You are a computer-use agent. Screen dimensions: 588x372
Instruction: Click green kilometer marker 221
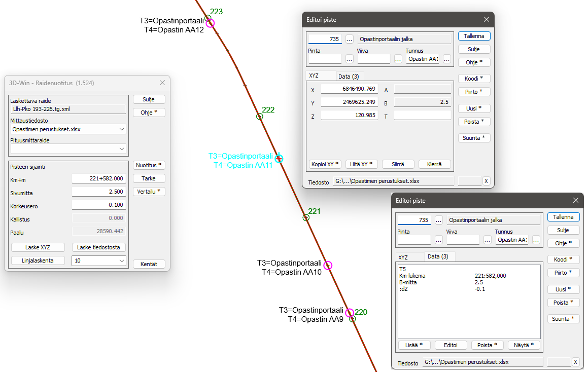306,218
